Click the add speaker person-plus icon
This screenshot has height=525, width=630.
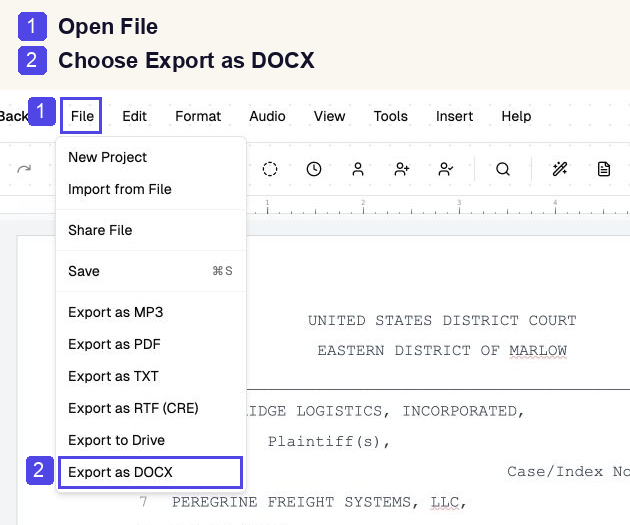(401, 169)
